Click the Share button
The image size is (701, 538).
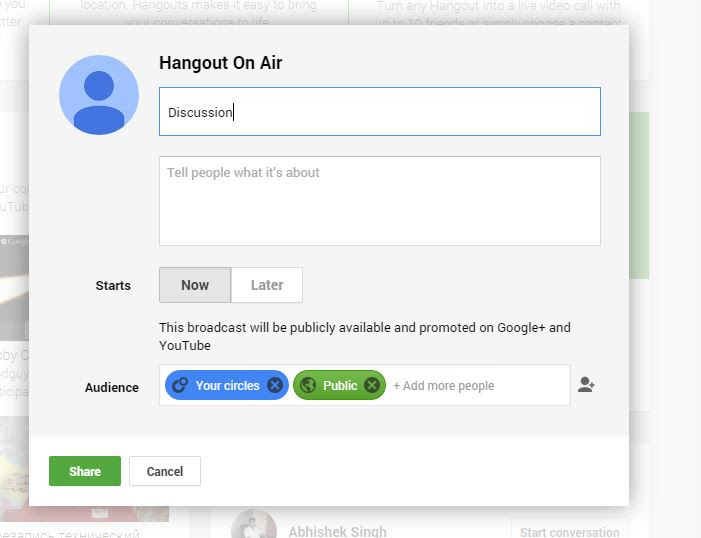point(85,471)
